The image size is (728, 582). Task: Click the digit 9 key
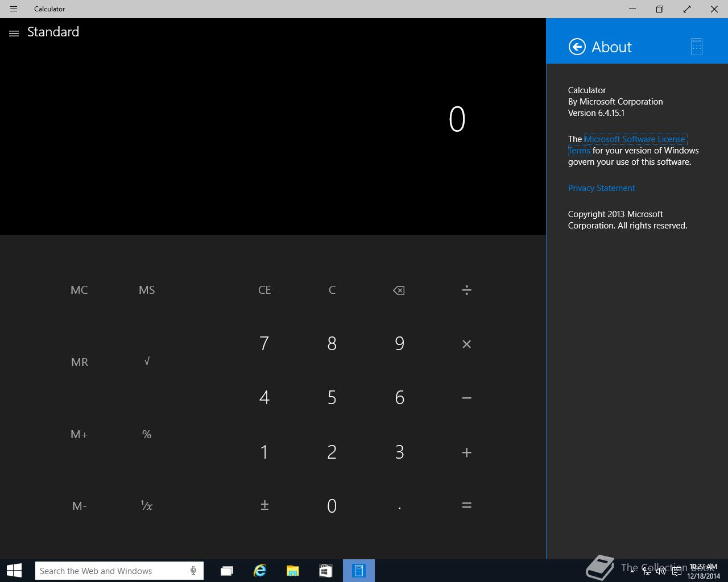tap(399, 344)
